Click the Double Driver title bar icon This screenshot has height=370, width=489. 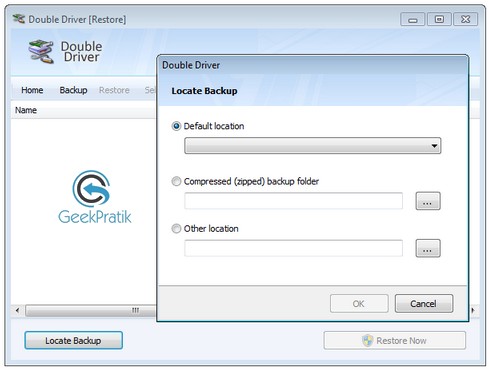click(19, 19)
